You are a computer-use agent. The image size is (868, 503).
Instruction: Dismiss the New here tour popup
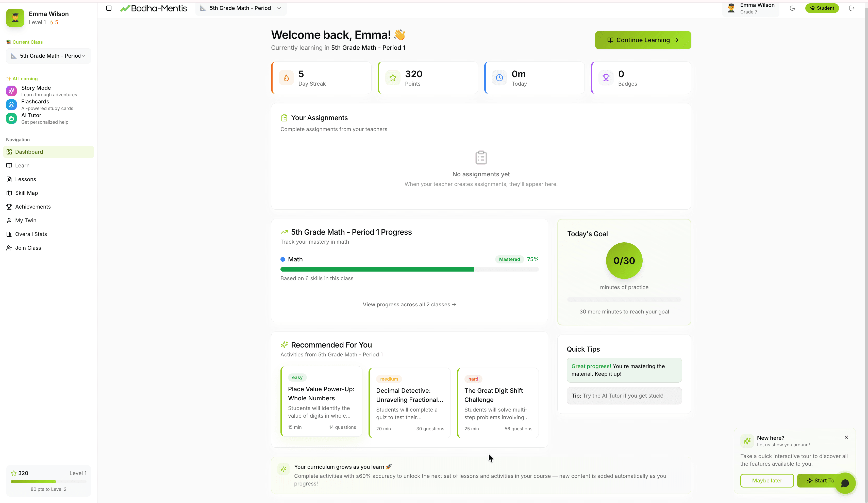(x=846, y=437)
